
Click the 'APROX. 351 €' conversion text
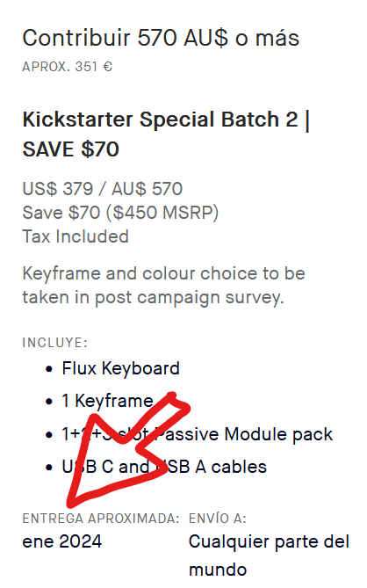(67, 67)
